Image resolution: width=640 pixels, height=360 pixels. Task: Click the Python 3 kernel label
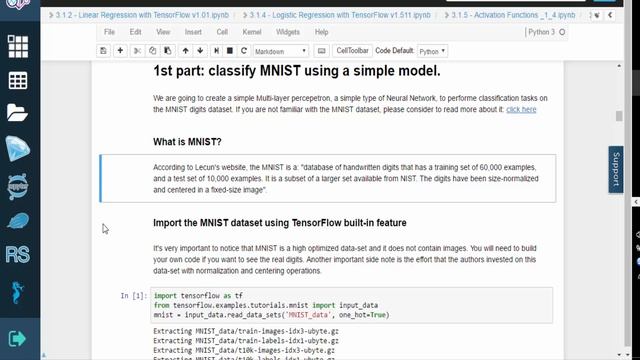[x=541, y=32]
